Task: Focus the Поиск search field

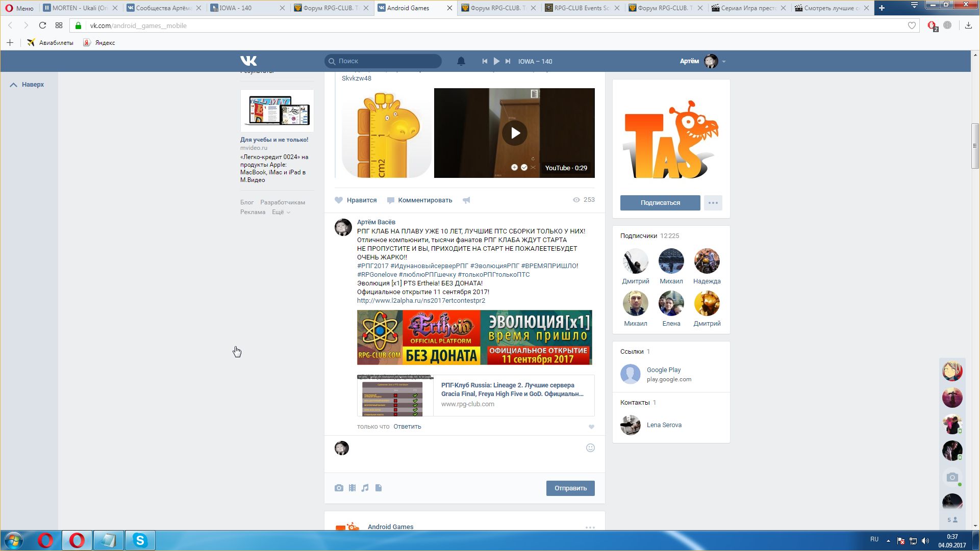Action: [383, 61]
